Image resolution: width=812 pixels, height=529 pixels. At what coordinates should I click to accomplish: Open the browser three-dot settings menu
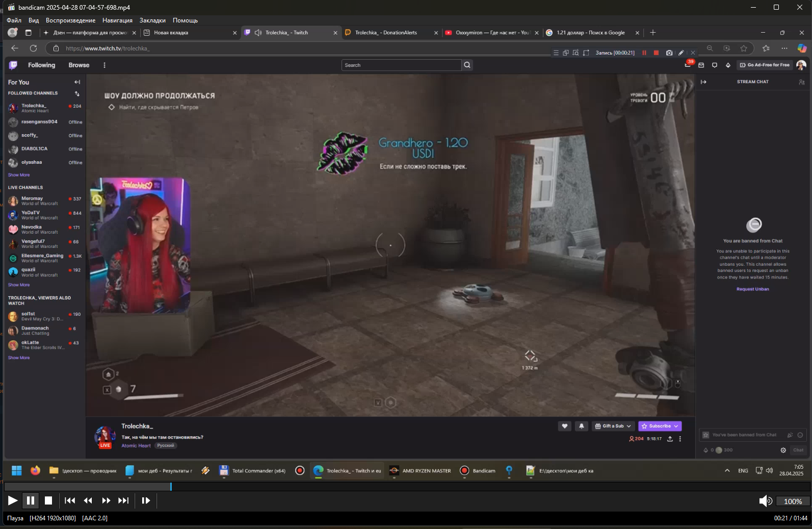[x=784, y=48]
